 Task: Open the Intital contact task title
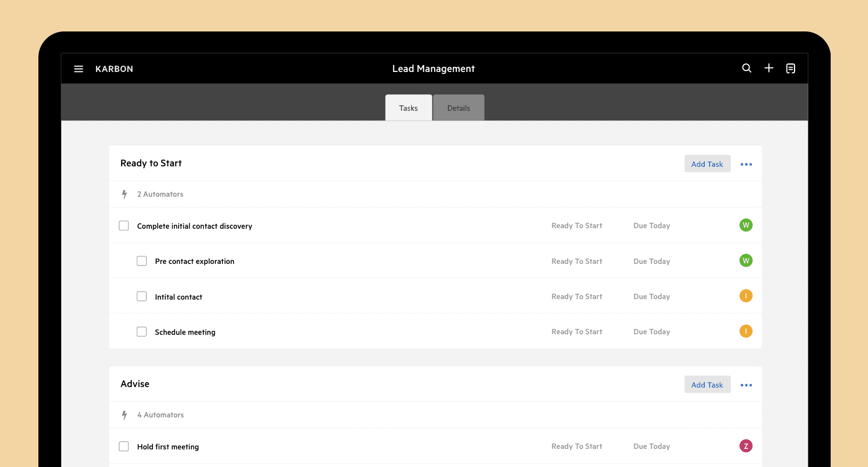click(x=179, y=297)
